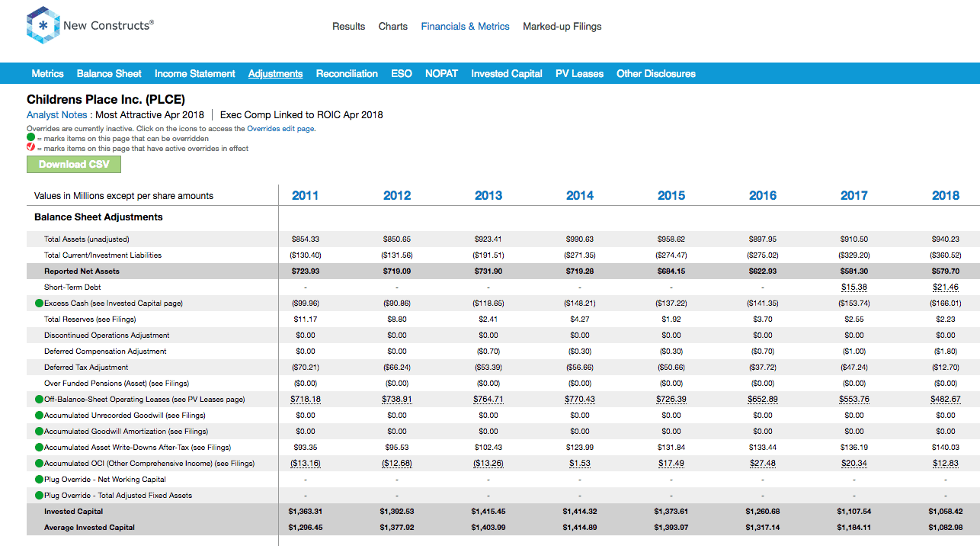Click the red checkmark active overrides legend icon
Screen dimensions: 980x546
31,148
